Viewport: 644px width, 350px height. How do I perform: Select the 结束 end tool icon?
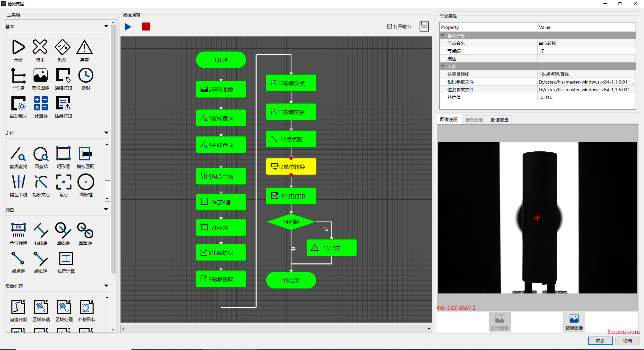40,47
